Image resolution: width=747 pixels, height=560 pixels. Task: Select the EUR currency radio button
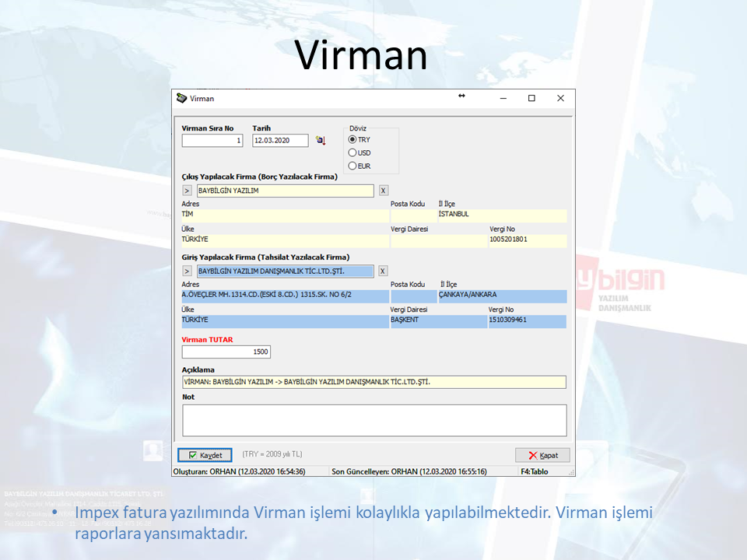352,166
